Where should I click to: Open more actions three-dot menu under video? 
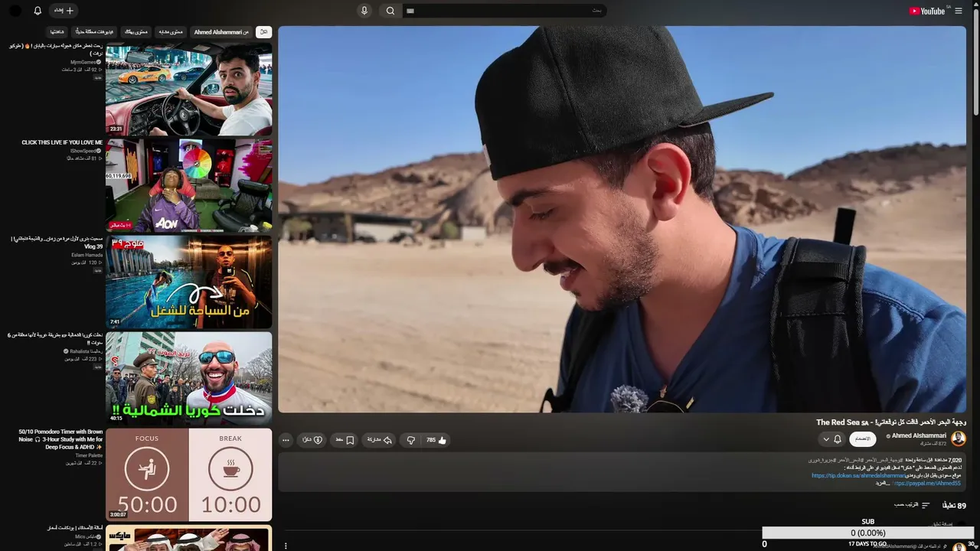click(x=286, y=440)
